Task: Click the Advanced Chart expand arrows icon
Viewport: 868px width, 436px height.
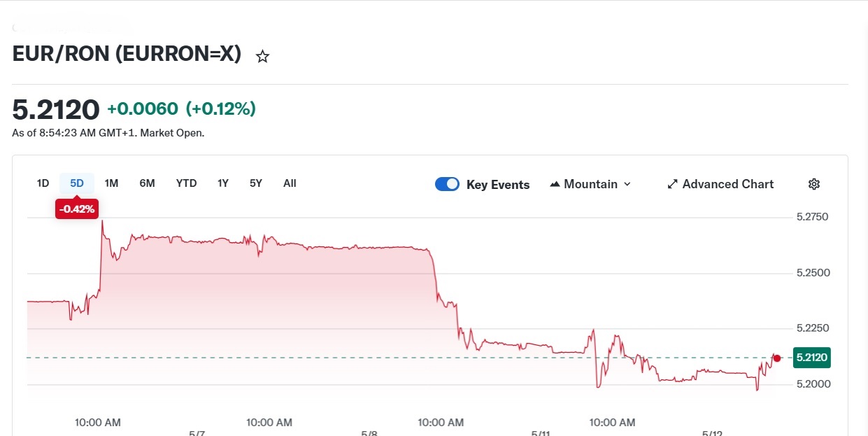Action: 673,184
